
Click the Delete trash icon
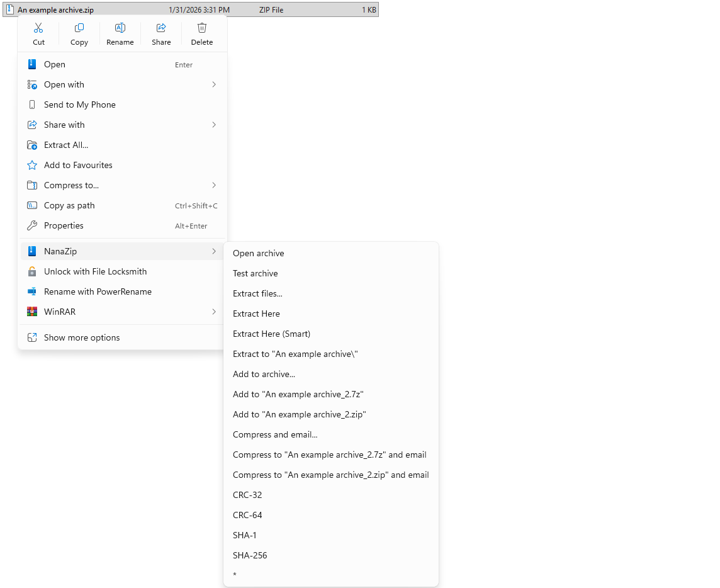(202, 28)
